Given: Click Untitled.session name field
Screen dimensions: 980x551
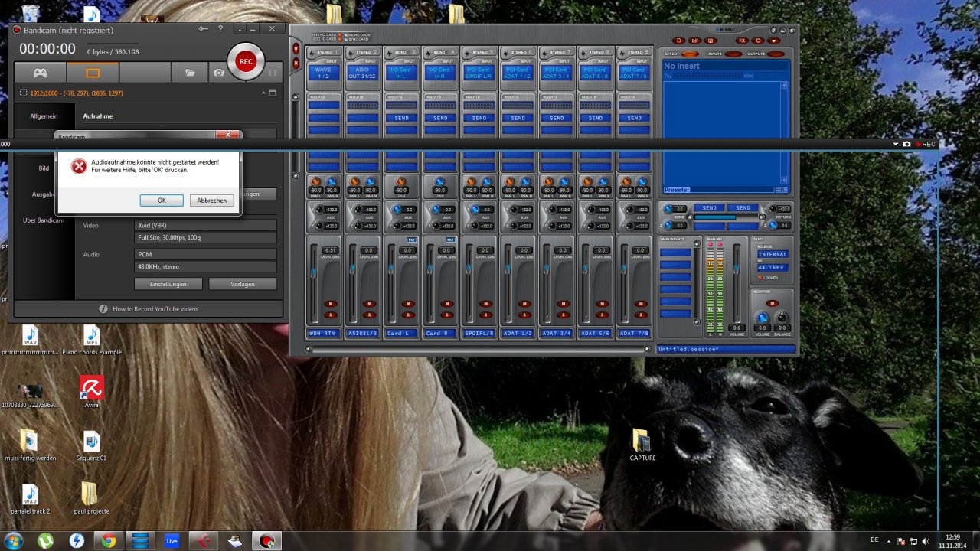Looking at the screenshot, I should click(725, 349).
